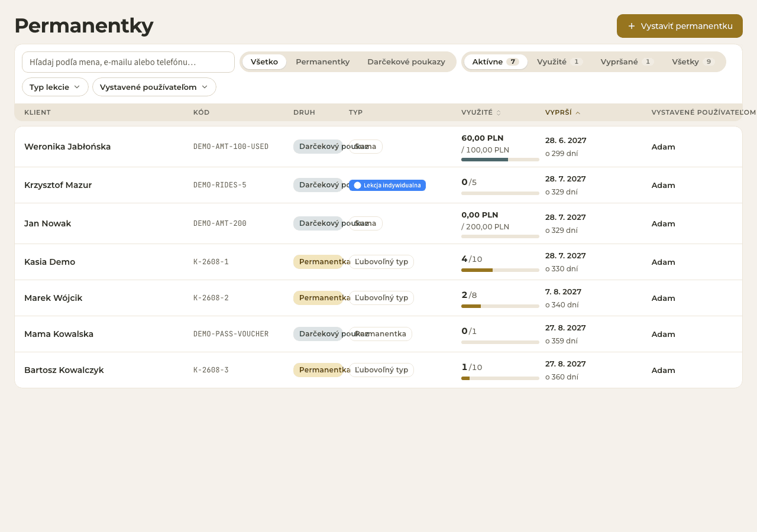The width and height of the screenshot is (757, 532).
Task: Open client Kasia Demo
Action: [50, 262]
